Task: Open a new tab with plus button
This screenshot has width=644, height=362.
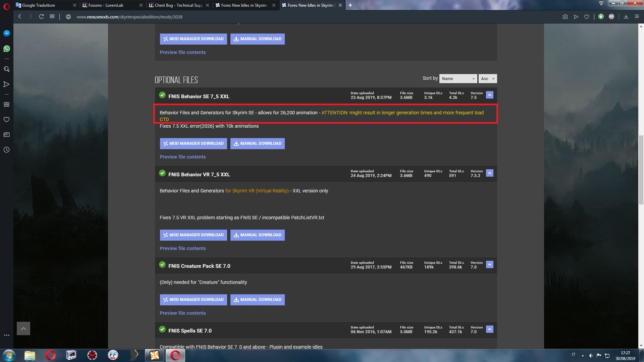Action: click(350, 5)
